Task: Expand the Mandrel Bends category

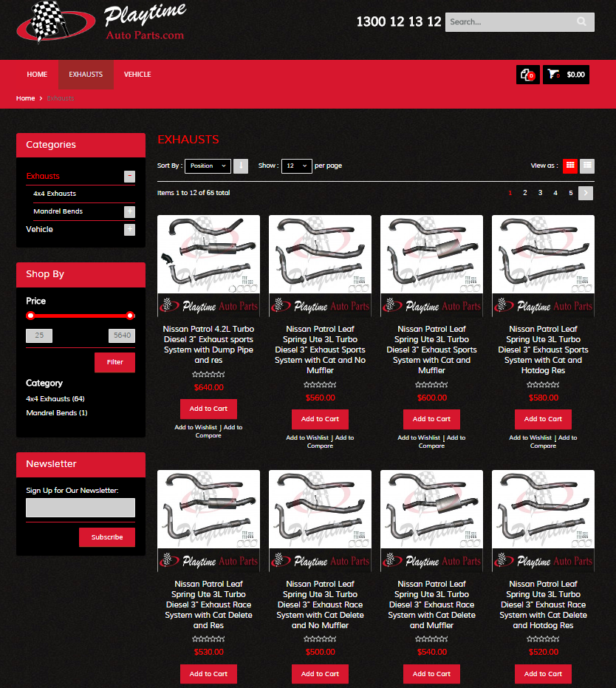Action: coord(129,212)
